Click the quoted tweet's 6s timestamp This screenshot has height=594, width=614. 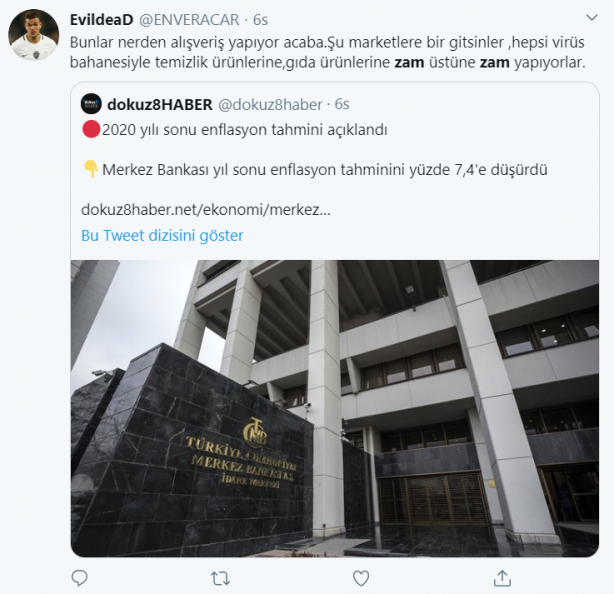(x=342, y=104)
